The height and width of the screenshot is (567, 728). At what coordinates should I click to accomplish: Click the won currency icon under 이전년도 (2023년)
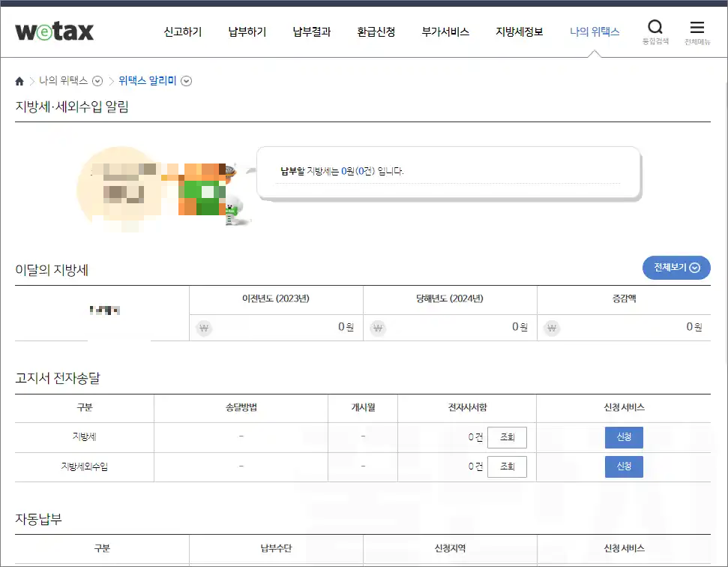click(203, 328)
